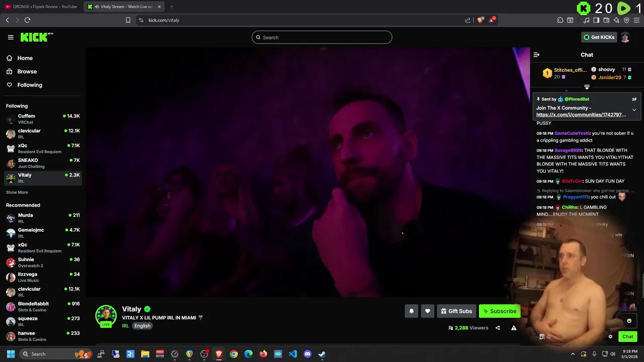Click GameCubeYoshi username in chat

pyautogui.click(x=572, y=133)
